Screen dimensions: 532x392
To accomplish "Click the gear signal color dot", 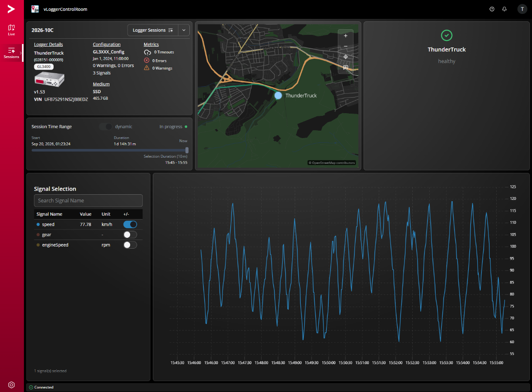I will (38, 235).
